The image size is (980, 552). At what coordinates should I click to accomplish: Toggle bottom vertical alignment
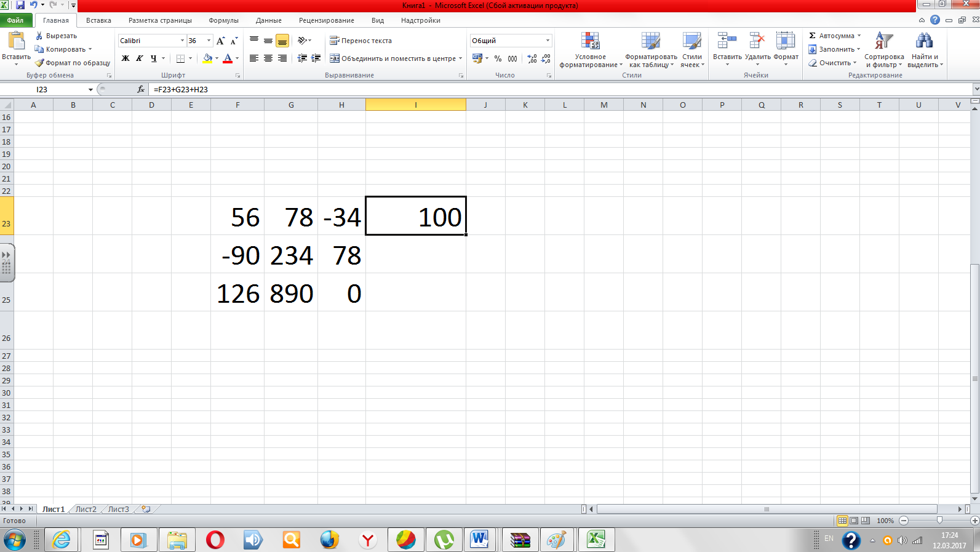coord(282,41)
